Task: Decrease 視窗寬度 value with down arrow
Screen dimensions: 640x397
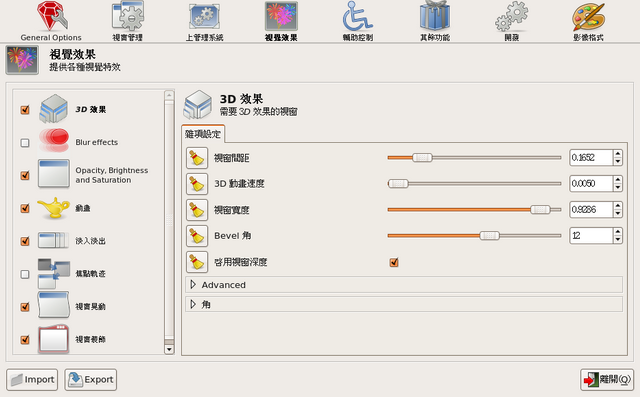Action: [618, 214]
